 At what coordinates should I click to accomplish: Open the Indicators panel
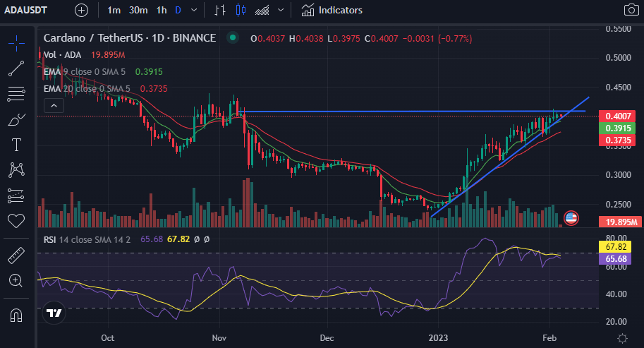(x=332, y=10)
